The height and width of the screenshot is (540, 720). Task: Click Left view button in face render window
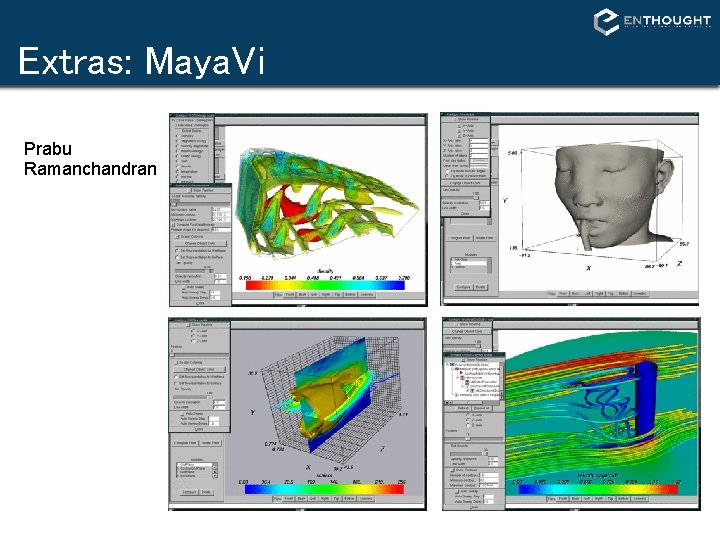[588, 293]
